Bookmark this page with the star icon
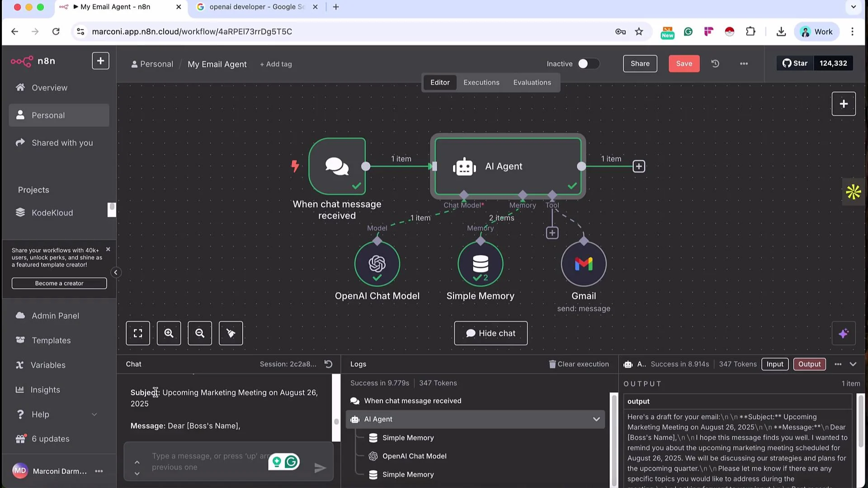868x488 pixels. tap(639, 32)
